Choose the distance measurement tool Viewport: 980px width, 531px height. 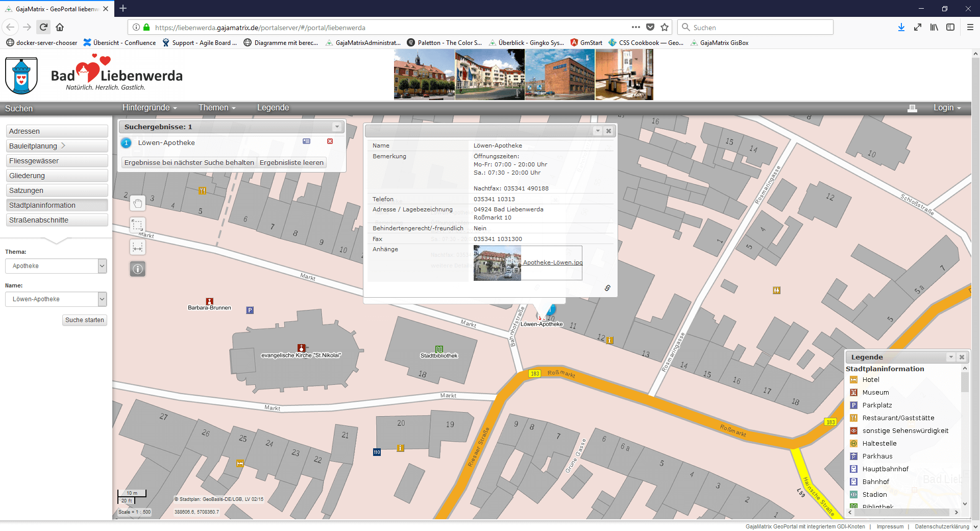tap(138, 248)
